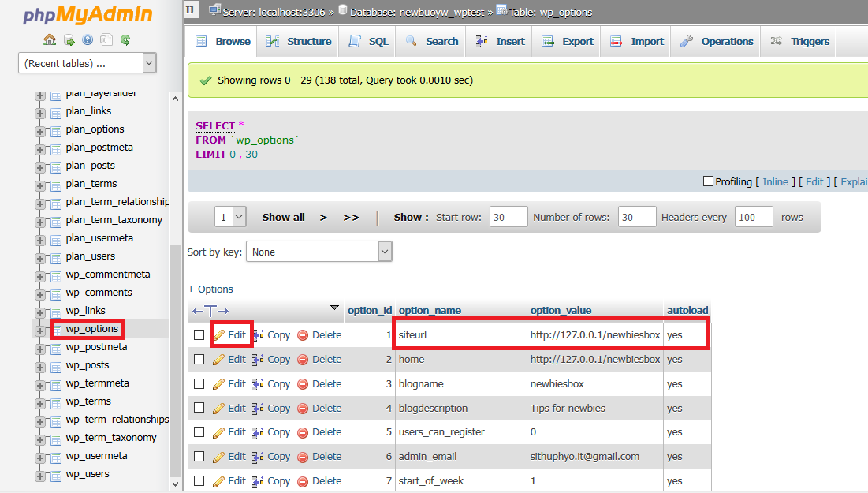
Task: Expand the wp_postmeta tree node
Action: pyautogui.click(x=40, y=349)
